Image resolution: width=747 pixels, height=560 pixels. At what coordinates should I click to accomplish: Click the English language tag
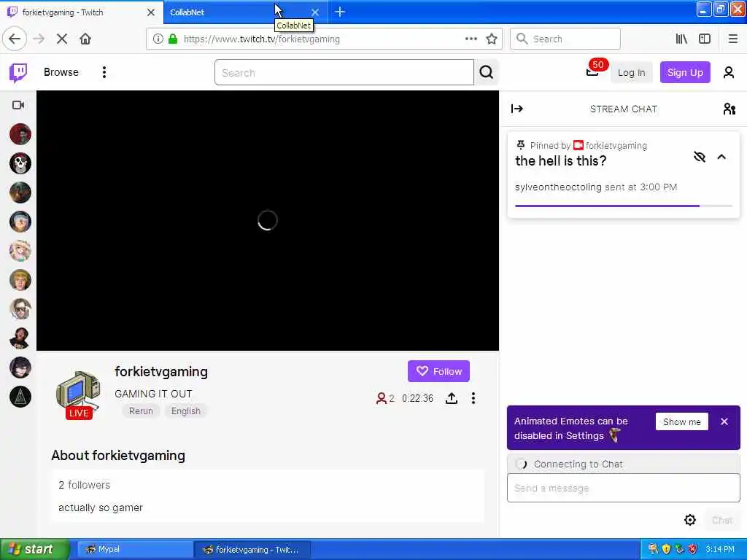pos(186,411)
